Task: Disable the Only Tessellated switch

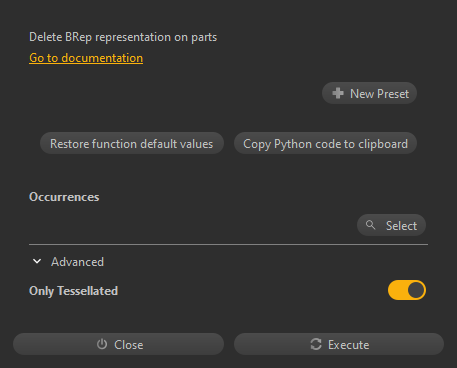Action: click(x=407, y=290)
